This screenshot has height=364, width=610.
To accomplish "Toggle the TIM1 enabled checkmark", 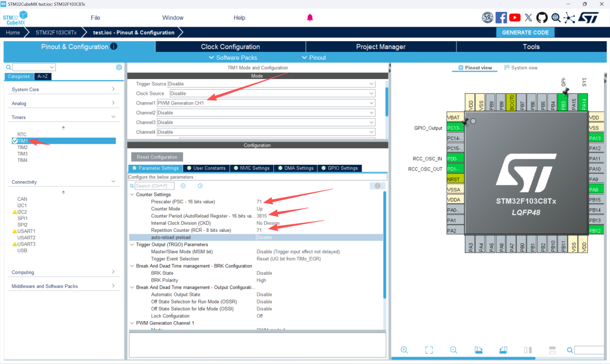I will point(15,141).
